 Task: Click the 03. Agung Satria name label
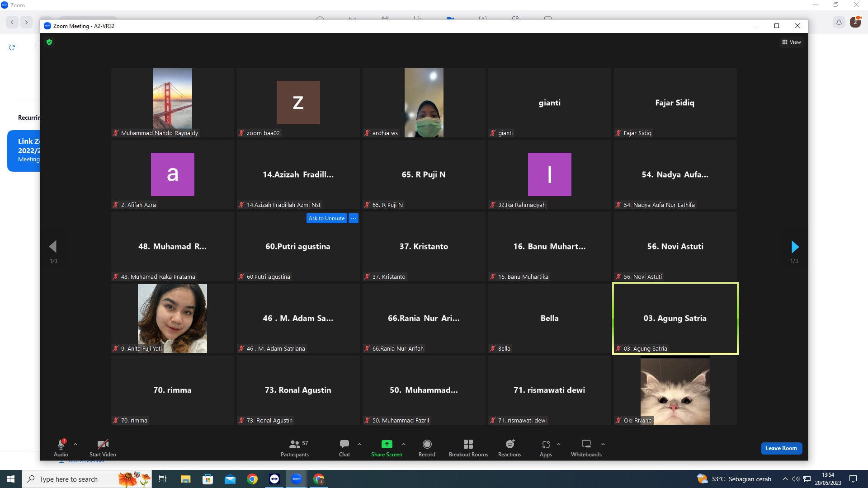pyautogui.click(x=645, y=348)
